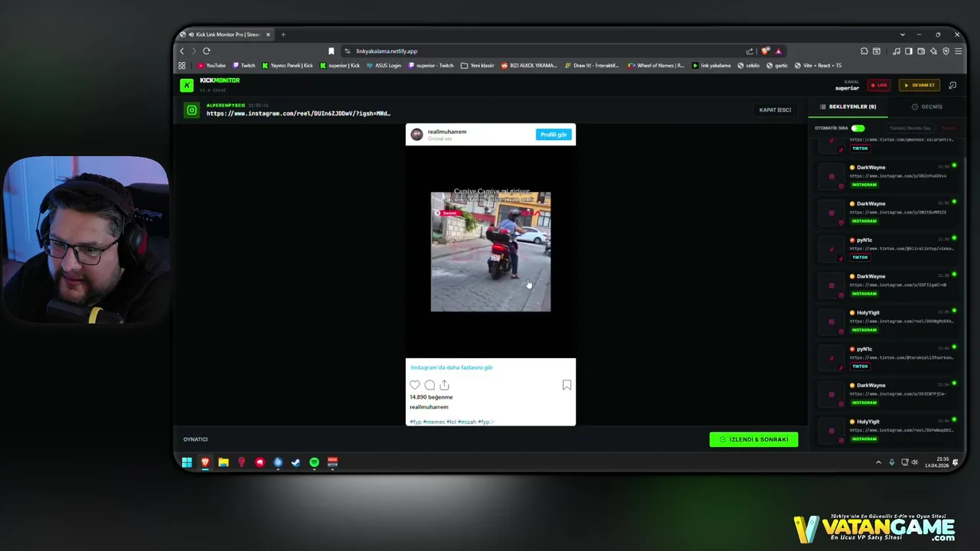Show hidden system tray icons
Screen dimensions: 980x551
point(878,462)
